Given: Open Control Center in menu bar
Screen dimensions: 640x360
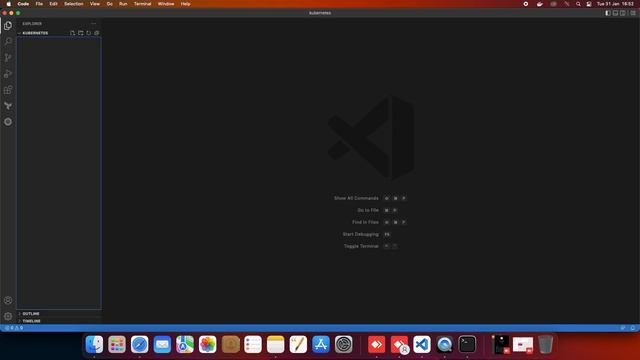Looking at the screenshot, I should click(589, 4).
